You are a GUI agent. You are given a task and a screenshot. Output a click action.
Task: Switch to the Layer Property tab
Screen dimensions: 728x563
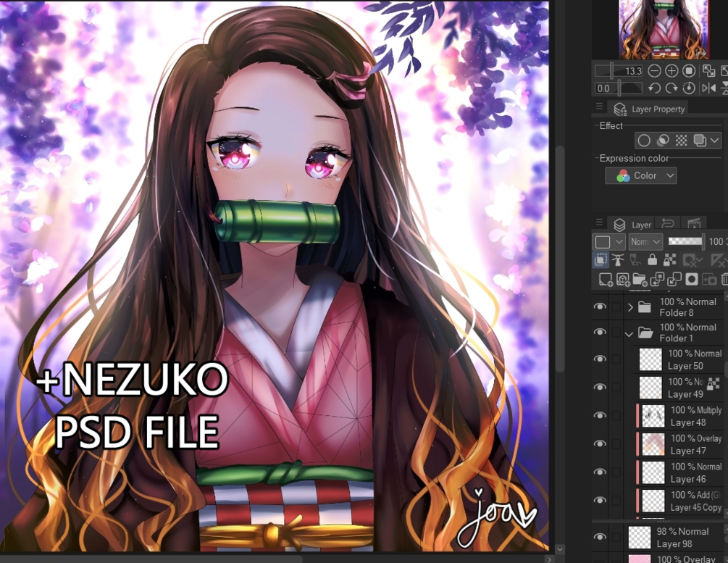pos(649,109)
